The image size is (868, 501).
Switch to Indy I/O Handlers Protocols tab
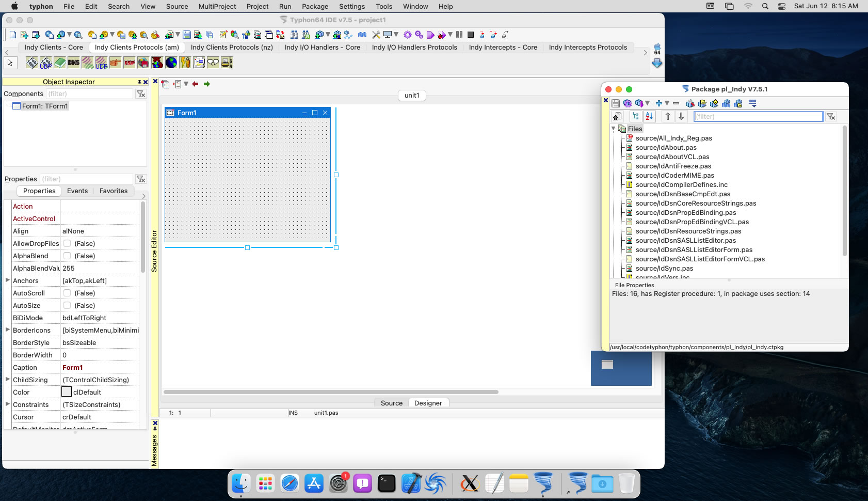[x=414, y=47]
